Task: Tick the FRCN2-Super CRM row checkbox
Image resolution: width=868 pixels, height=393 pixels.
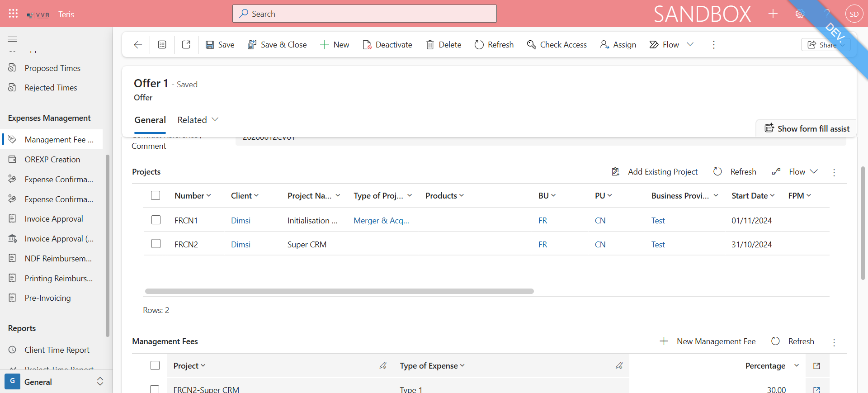Action: tap(155, 389)
